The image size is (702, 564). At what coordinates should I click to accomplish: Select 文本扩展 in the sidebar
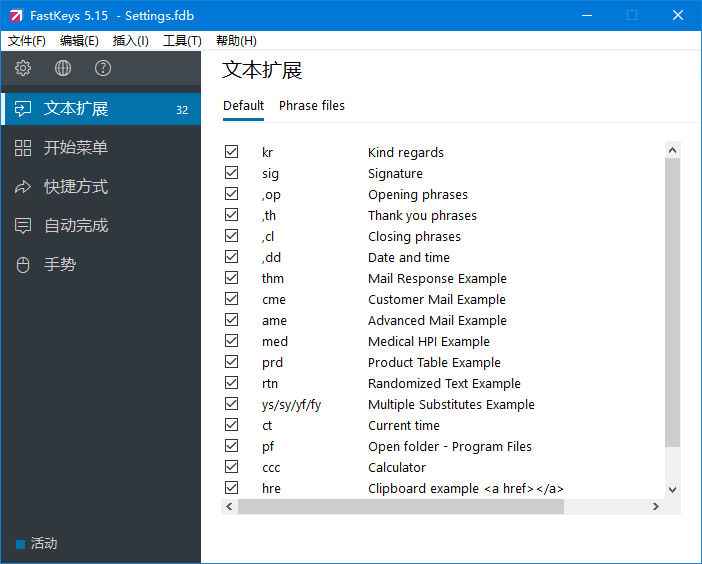click(x=101, y=109)
